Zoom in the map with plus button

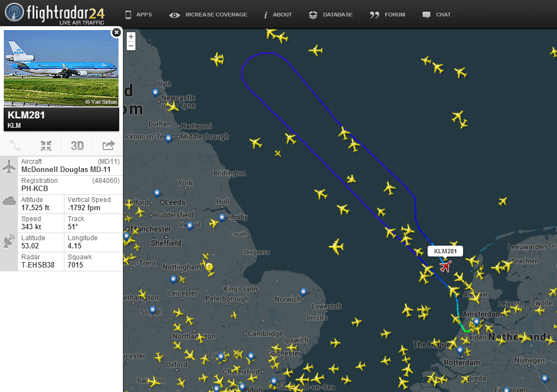pyautogui.click(x=131, y=37)
